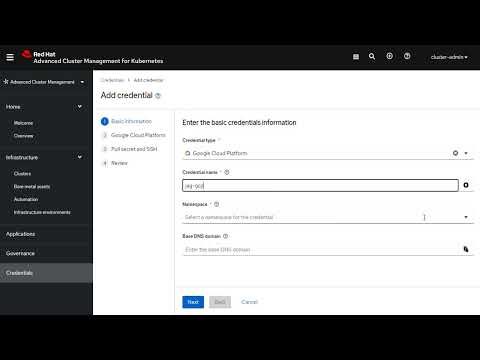Click the paste icon in Base DNS domain field
The image size is (480, 360).
[x=466, y=249]
